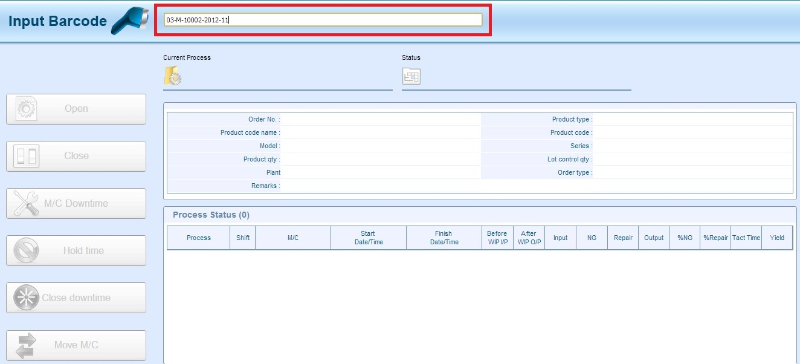The height and width of the screenshot is (364, 800).
Task: Click the Finish Date/Time column header
Action: tap(444, 238)
